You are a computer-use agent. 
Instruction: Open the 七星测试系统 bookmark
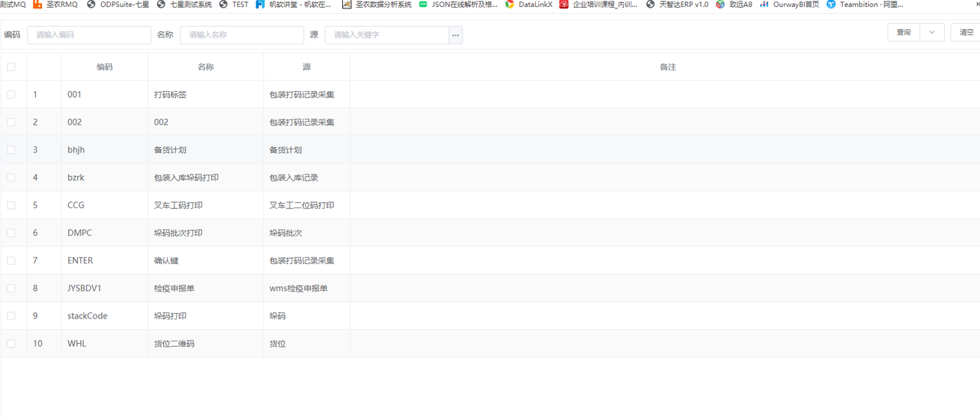185,5
